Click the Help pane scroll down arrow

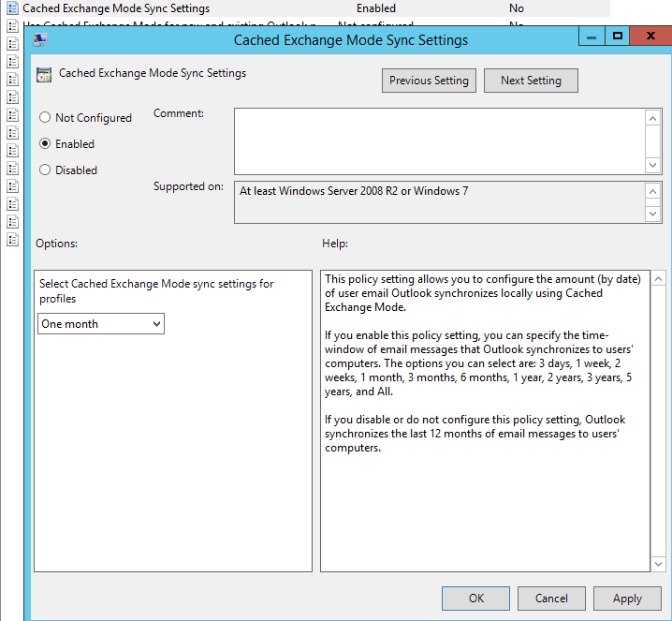click(x=658, y=564)
